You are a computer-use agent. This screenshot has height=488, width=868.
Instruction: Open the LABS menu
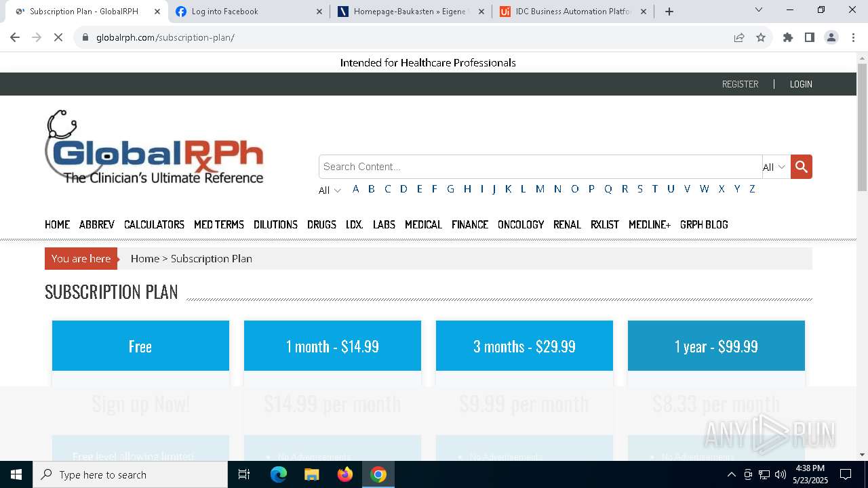point(384,224)
